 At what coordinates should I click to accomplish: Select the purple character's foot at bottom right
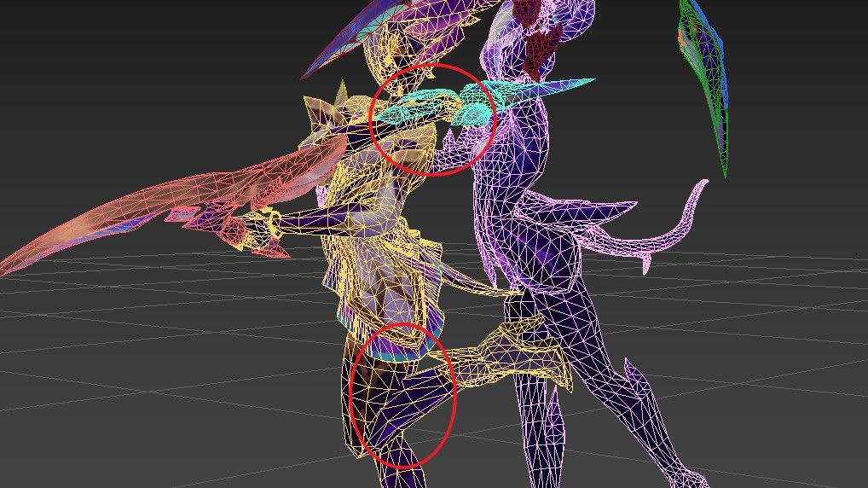click(682, 473)
